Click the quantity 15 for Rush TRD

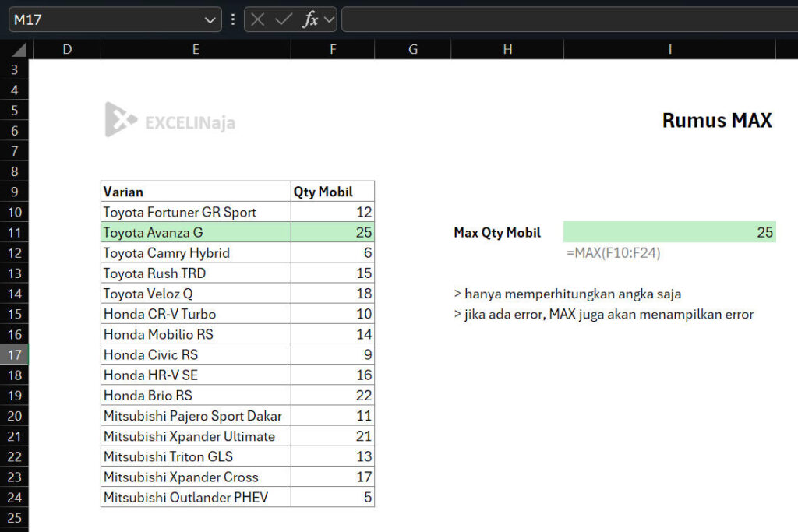coord(333,273)
